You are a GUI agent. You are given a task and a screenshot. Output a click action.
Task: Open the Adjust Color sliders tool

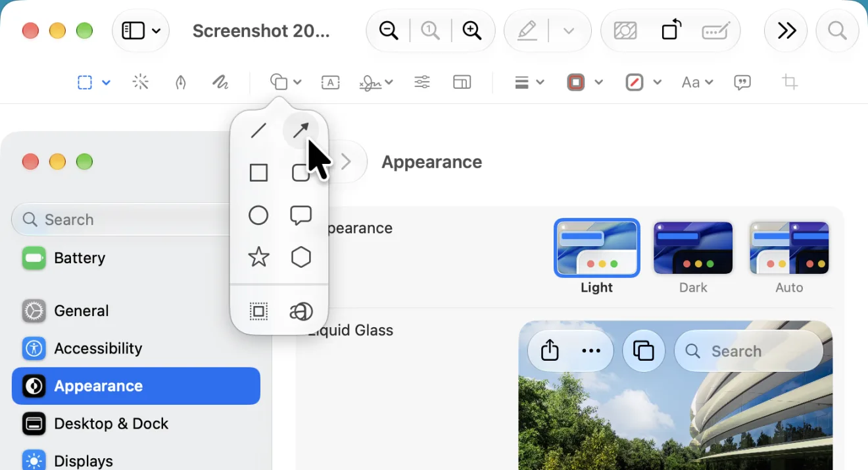pyautogui.click(x=422, y=82)
